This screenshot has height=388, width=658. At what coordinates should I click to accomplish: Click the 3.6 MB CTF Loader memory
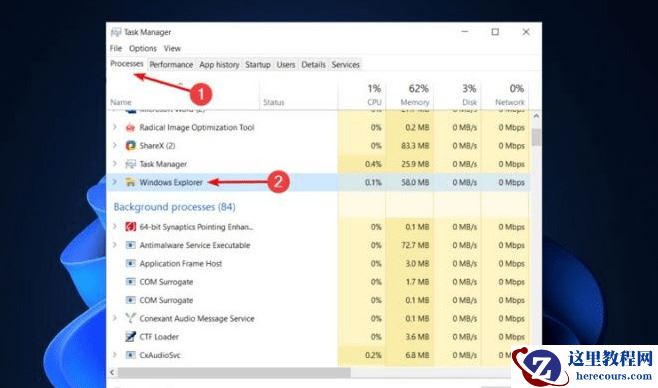[417, 337]
